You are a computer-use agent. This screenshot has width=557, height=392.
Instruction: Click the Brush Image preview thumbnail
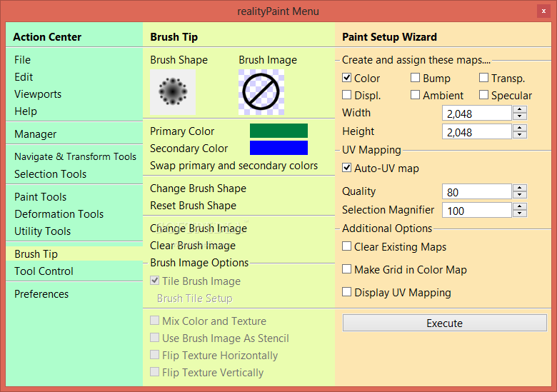[x=261, y=92]
